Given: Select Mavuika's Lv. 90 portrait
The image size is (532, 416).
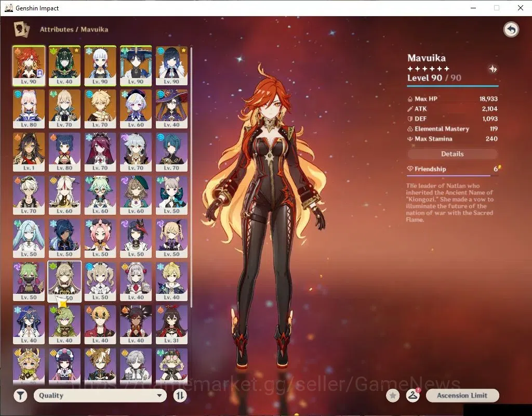Looking at the screenshot, I should [x=29, y=66].
